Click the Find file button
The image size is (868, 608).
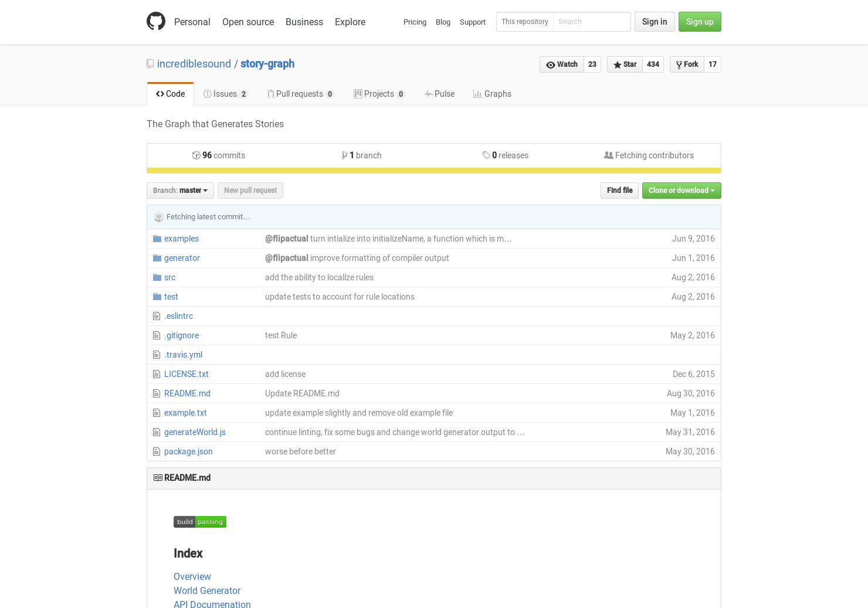point(619,191)
